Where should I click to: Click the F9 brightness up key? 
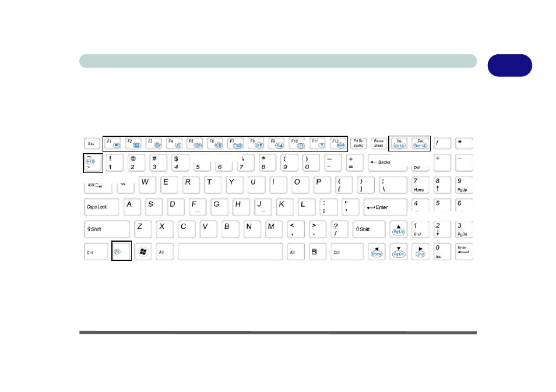[277, 143]
